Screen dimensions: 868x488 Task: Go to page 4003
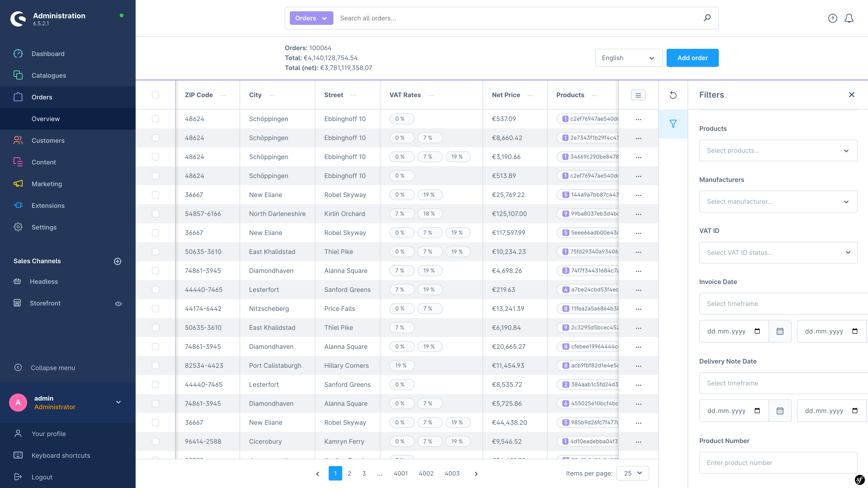452,474
